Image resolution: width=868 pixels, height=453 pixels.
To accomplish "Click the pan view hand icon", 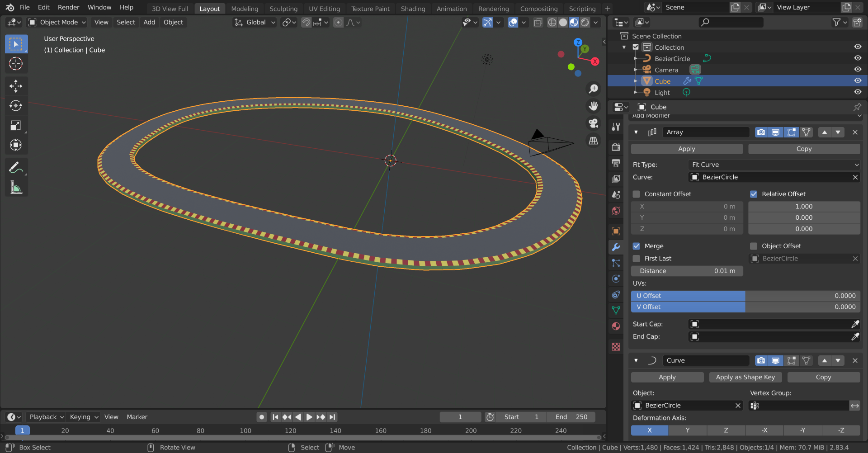I will click(593, 106).
